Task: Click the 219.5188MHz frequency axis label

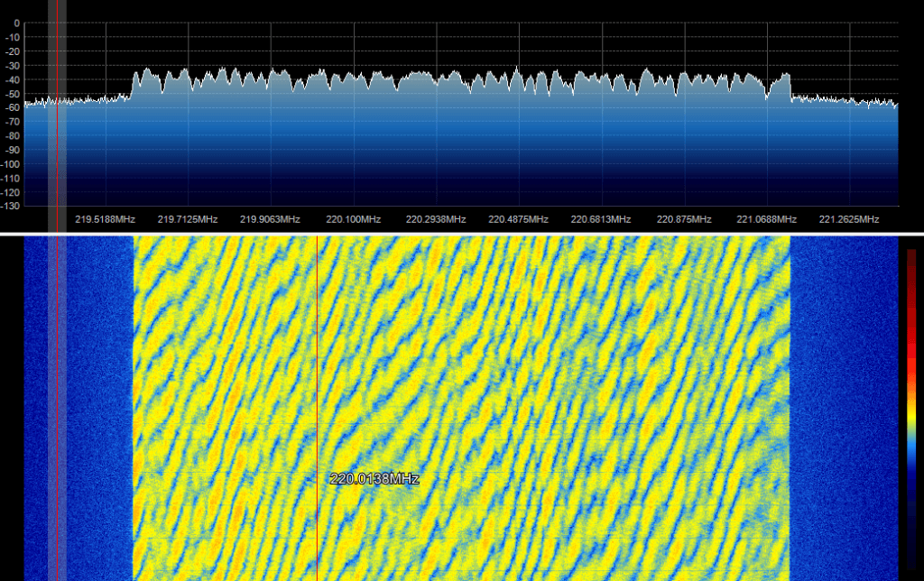Action: (106, 219)
